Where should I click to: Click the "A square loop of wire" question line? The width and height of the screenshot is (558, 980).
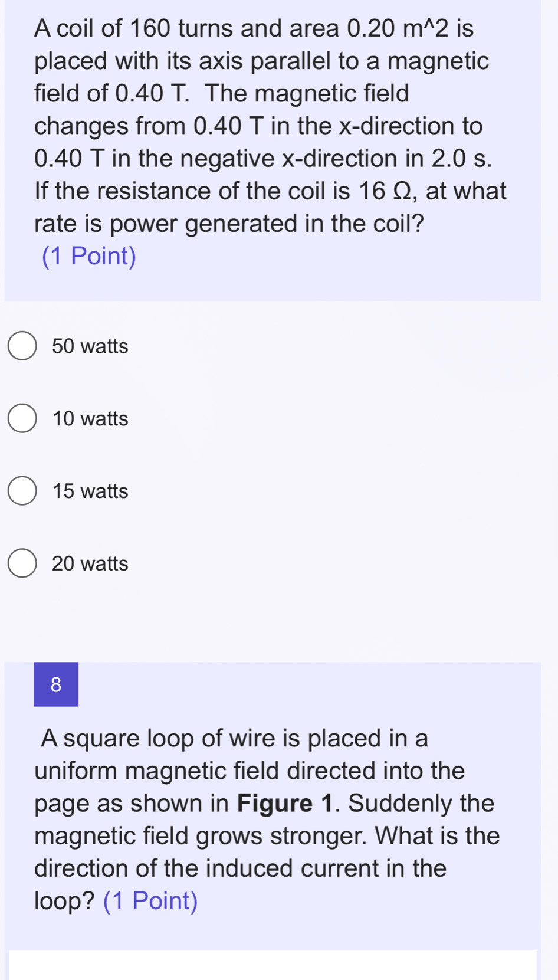tap(235, 739)
